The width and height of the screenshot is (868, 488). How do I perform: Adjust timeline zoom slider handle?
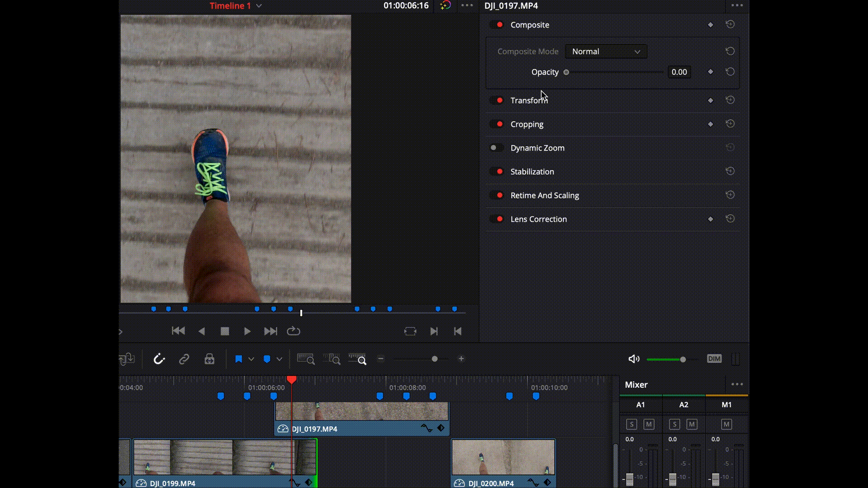tap(434, 359)
